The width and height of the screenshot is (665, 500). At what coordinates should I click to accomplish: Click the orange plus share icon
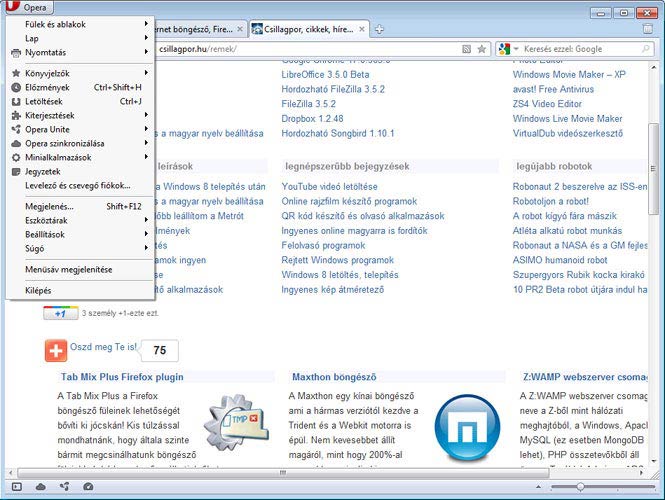click(x=56, y=351)
